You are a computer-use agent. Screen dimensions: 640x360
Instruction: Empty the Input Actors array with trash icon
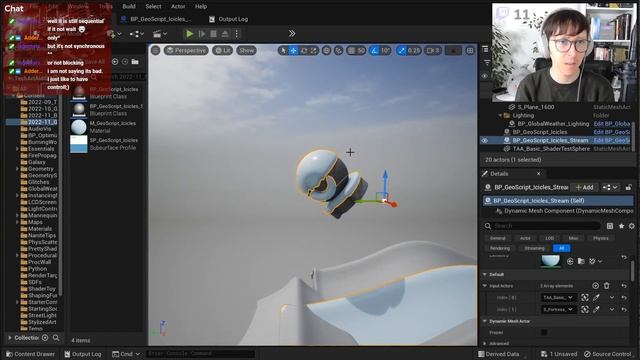click(x=607, y=286)
